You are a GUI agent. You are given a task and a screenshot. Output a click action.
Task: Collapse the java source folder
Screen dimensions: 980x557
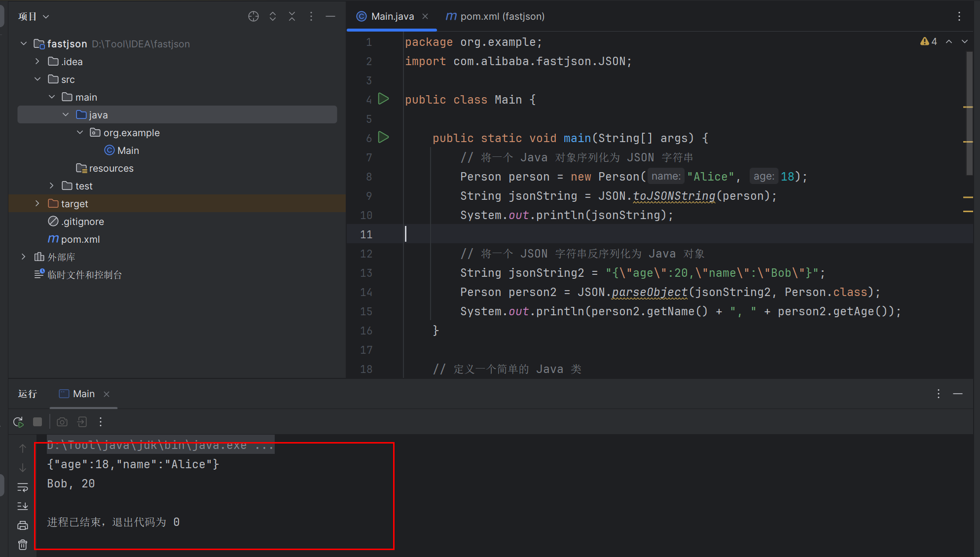point(66,114)
